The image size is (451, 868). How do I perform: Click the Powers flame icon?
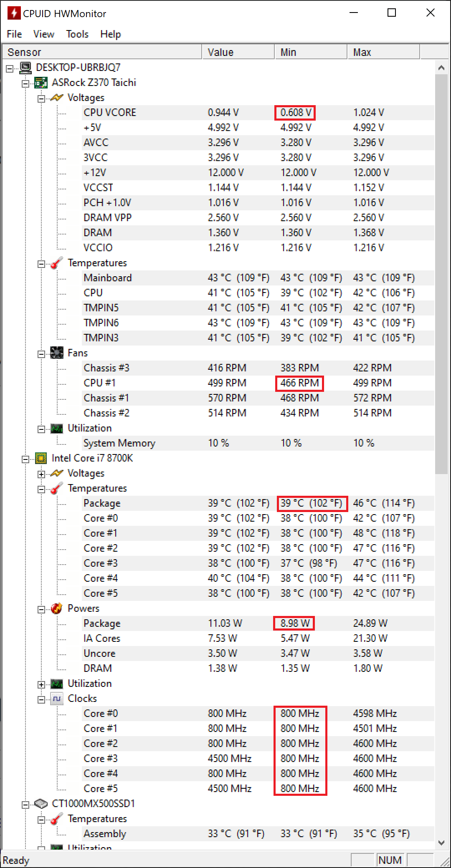(57, 608)
